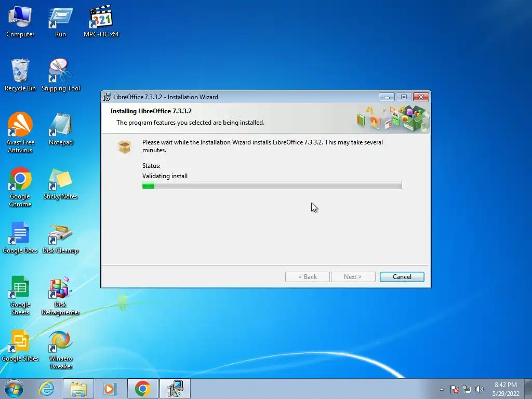Click the 'Validating install' status text
The image size is (532, 399).
[x=165, y=176]
